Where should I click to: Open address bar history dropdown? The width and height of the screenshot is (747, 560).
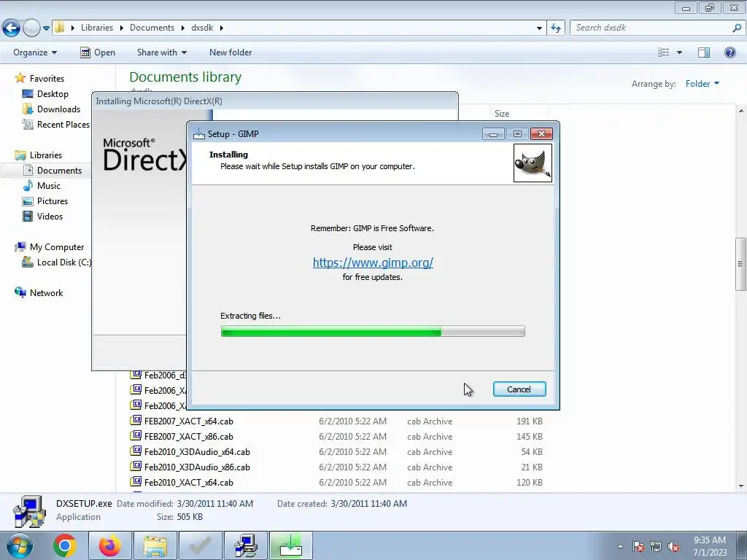click(539, 28)
